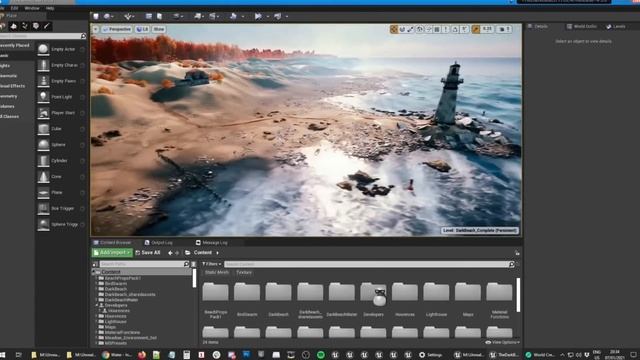The width and height of the screenshot is (640, 360).
Task: Toggle the orange scale snapping icon
Action: point(476,29)
